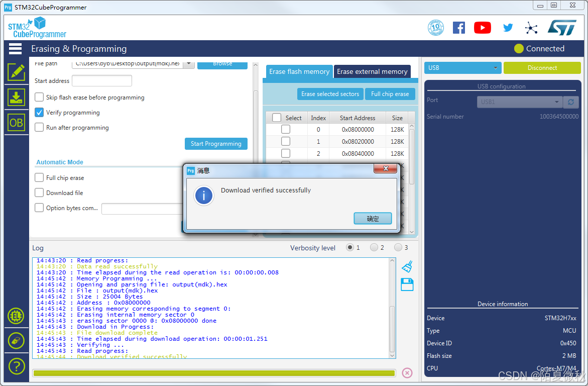Select sector 2 checkbox at 0x08040000
The height and width of the screenshot is (386, 588).
[x=286, y=153]
